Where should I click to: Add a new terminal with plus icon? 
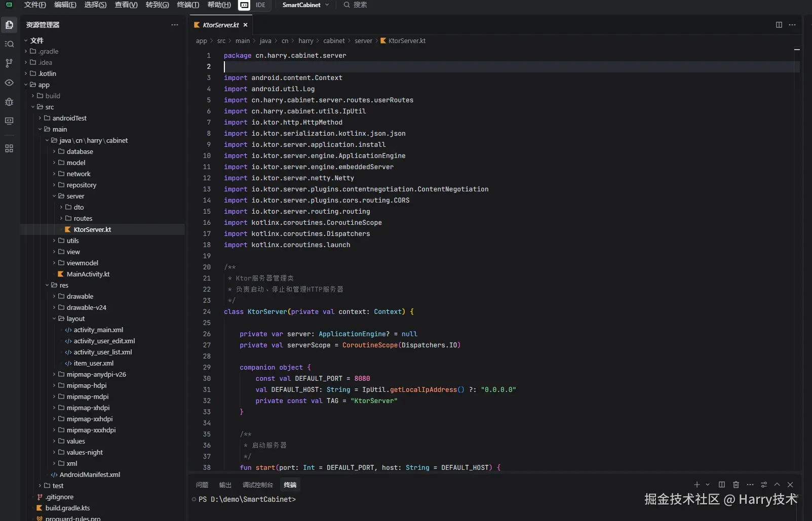(x=697, y=485)
